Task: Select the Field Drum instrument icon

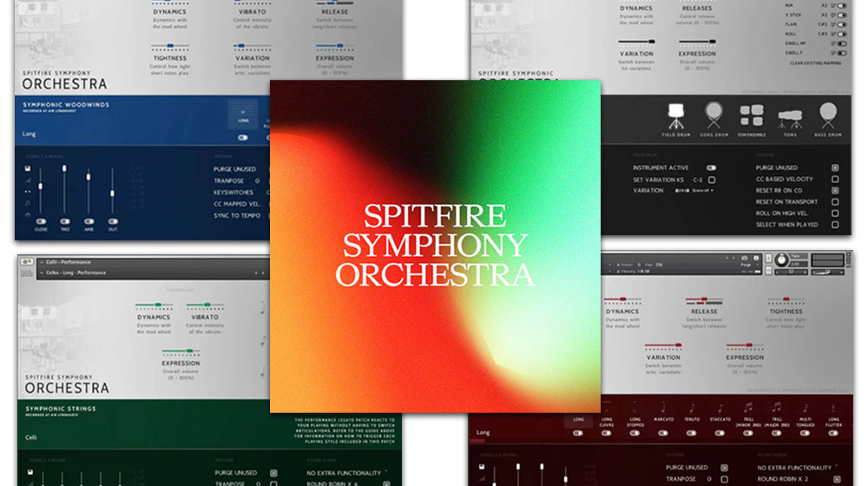Action: (676, 115)
